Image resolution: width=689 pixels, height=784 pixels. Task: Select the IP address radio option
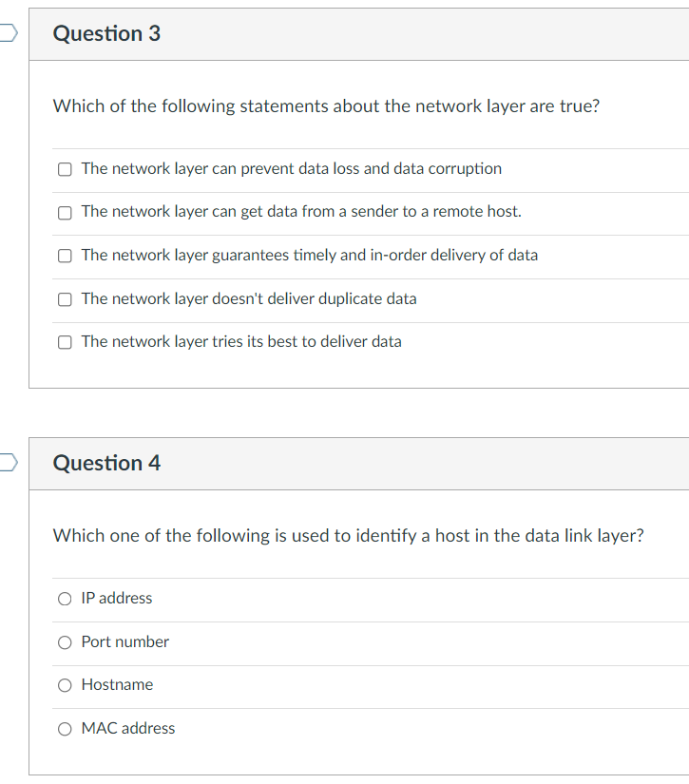pos(65,599)
